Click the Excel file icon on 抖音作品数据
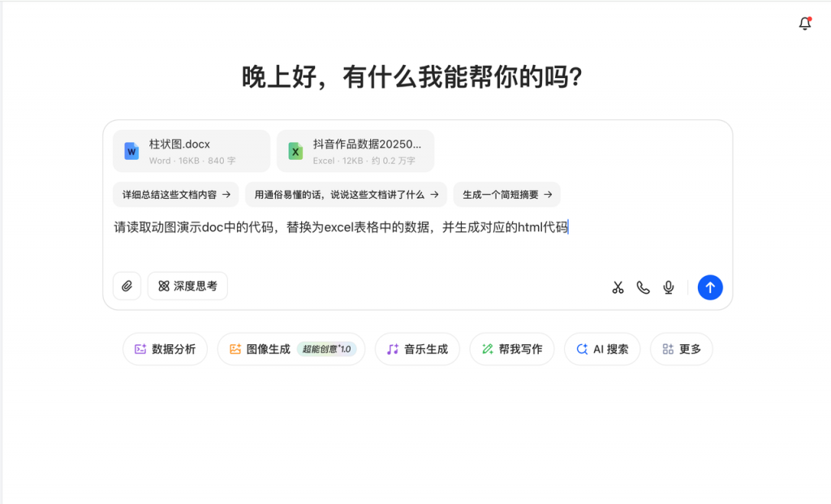The width and height of the screenshot is (831, 504). [295, 151]
